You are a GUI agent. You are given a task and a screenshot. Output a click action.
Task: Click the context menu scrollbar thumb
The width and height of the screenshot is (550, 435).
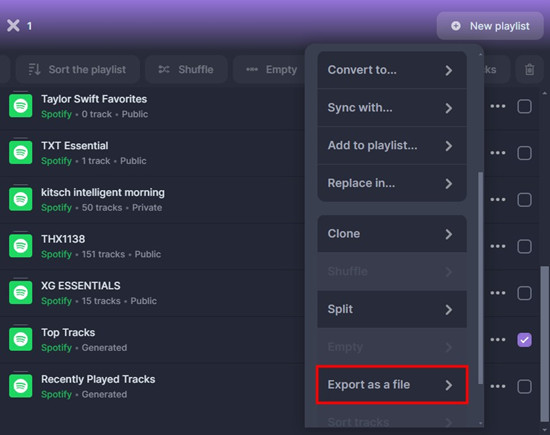point(481,278)
